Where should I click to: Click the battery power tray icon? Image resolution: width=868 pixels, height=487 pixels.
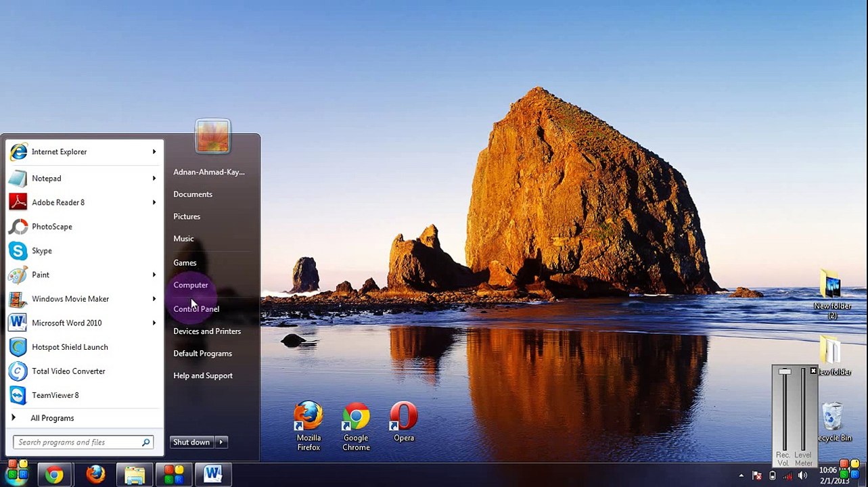[x=773, y=476]
